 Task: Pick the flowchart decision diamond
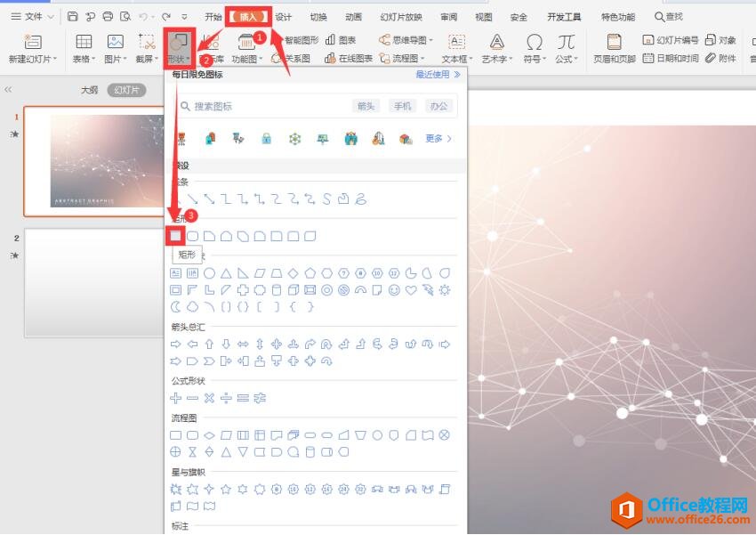(x=209, y=435)
